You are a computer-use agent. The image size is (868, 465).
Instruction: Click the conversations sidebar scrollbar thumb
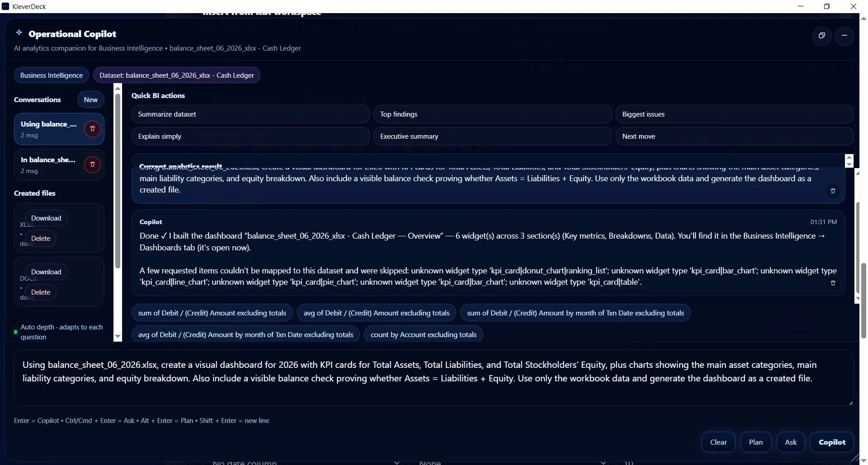[118, 181]
